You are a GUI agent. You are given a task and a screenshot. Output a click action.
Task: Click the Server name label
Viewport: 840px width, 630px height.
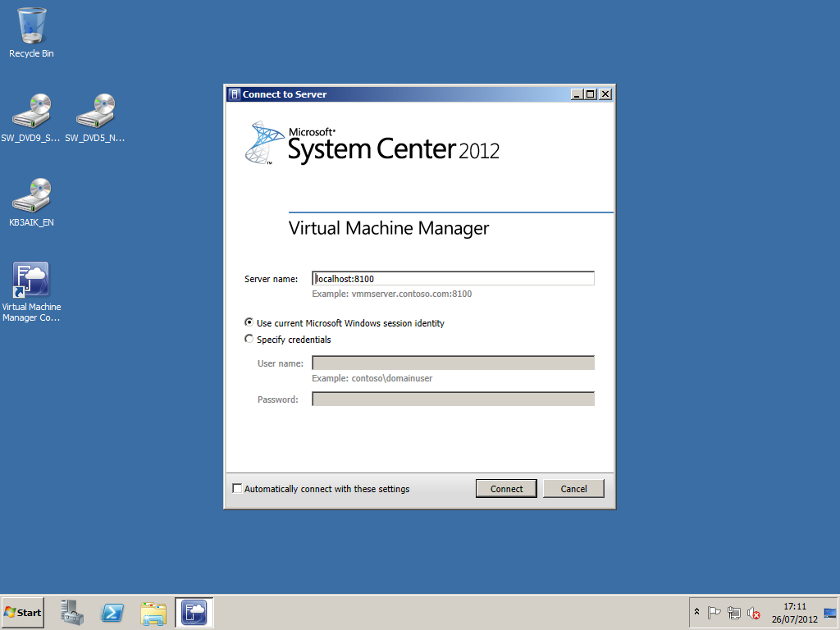click(271, 279)
